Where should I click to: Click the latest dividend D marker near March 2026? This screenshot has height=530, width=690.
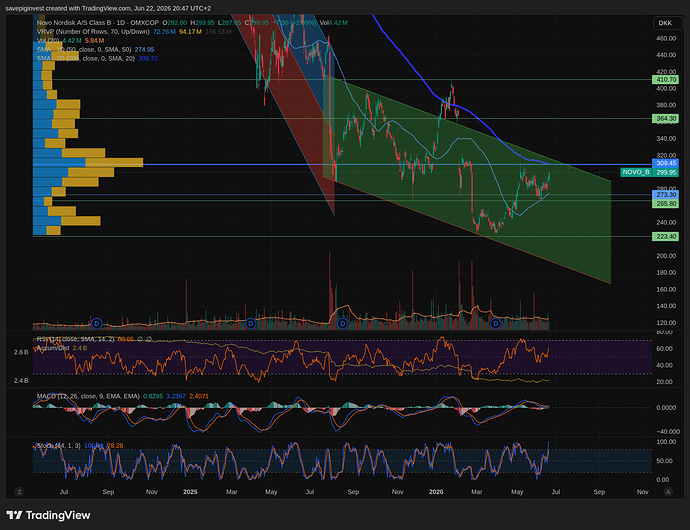click(x=495, y=324)
